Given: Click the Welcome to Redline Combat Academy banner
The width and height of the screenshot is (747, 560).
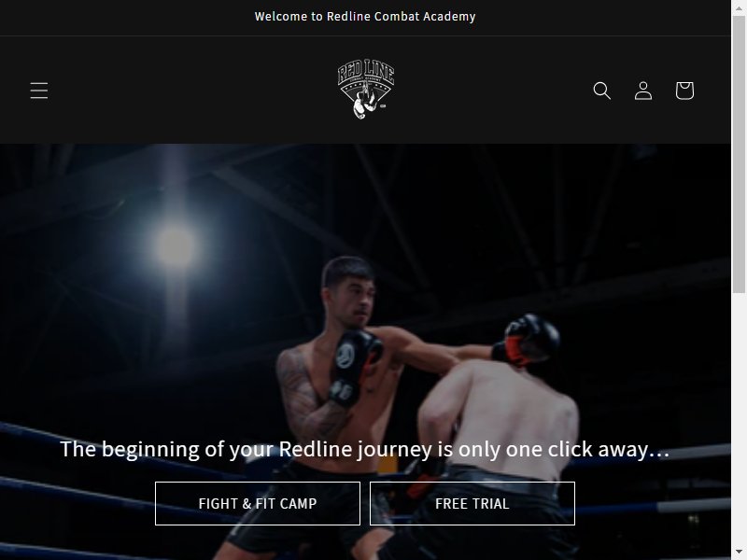Looking at the screenshot, I should [365, 17].
